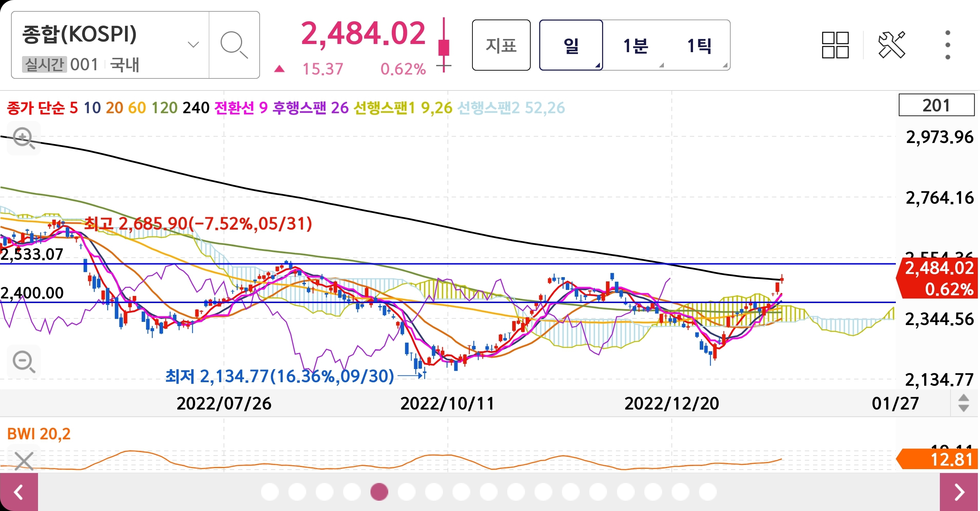Open the three-dot more options menu
980x511 pixels.
[x=947, y=45]
